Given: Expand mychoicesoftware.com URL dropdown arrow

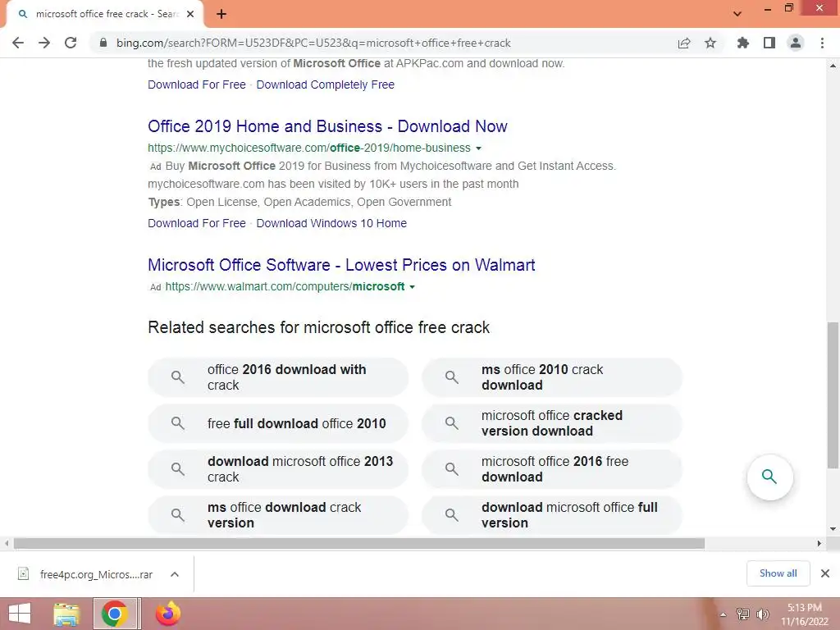Looking at the screenshot, I should [478, 148].
